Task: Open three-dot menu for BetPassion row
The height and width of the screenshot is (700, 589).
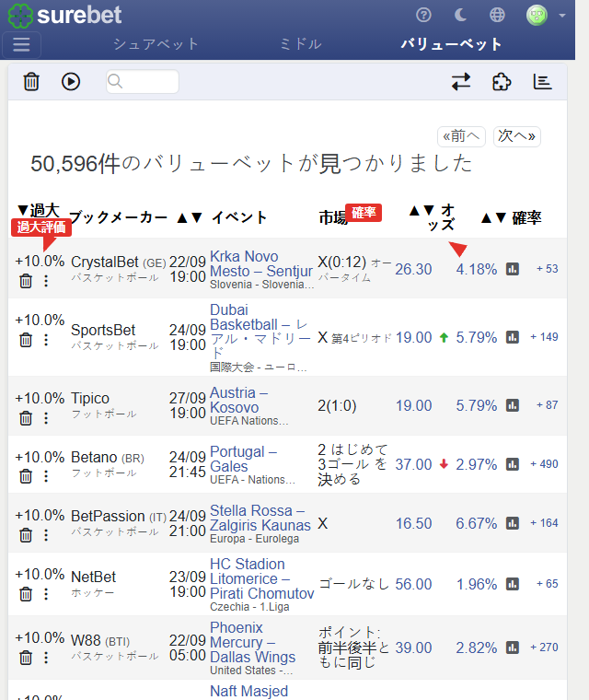Action: (x=46, y=535)
